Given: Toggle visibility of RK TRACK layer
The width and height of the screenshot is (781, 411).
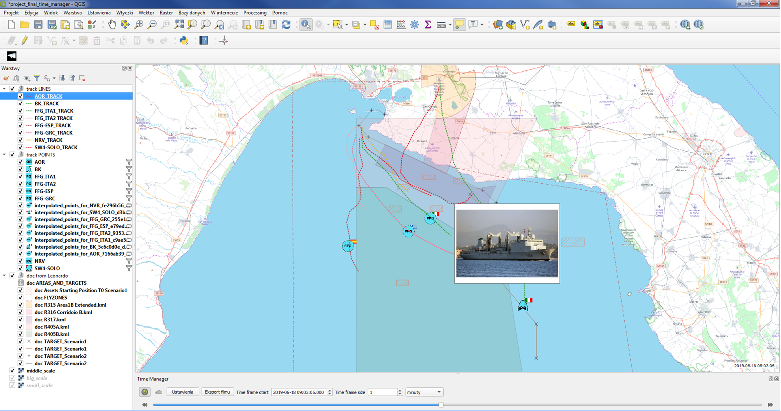Looking at the screenshot, I should [19, 103].
